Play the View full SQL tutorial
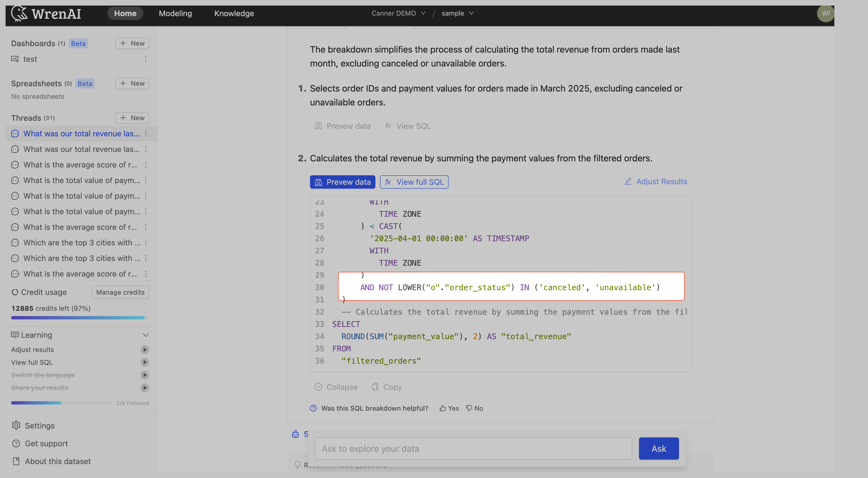This screenshot has height=478, width=868. click(144, 362)
